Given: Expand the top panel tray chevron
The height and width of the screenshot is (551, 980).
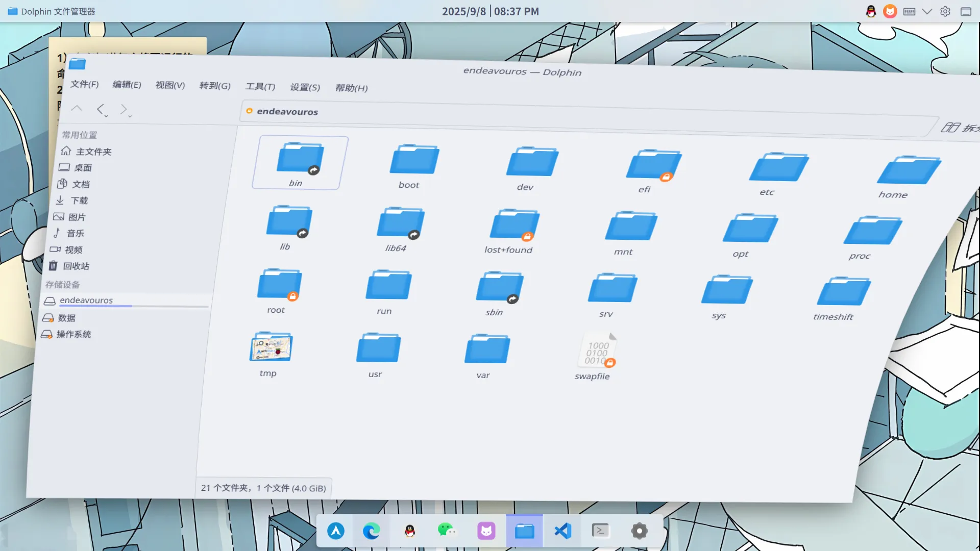Looking at the screenshot, I should pos(927,11).
